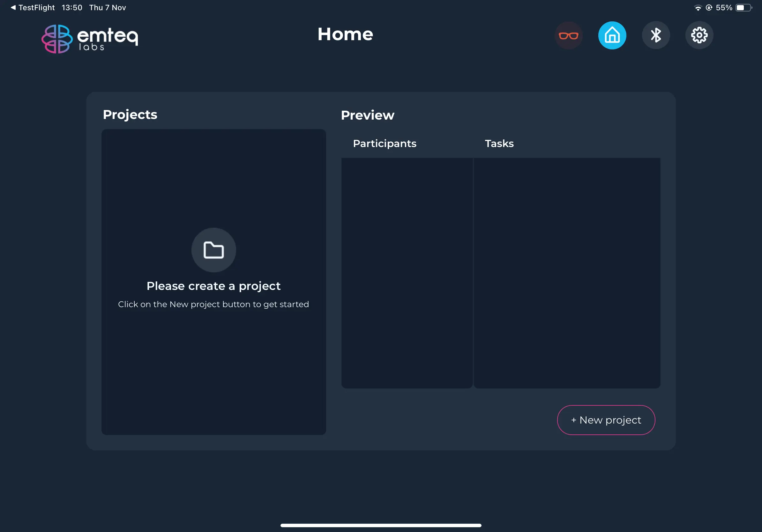Open the Bluetooth connection icon

(656, 35)
